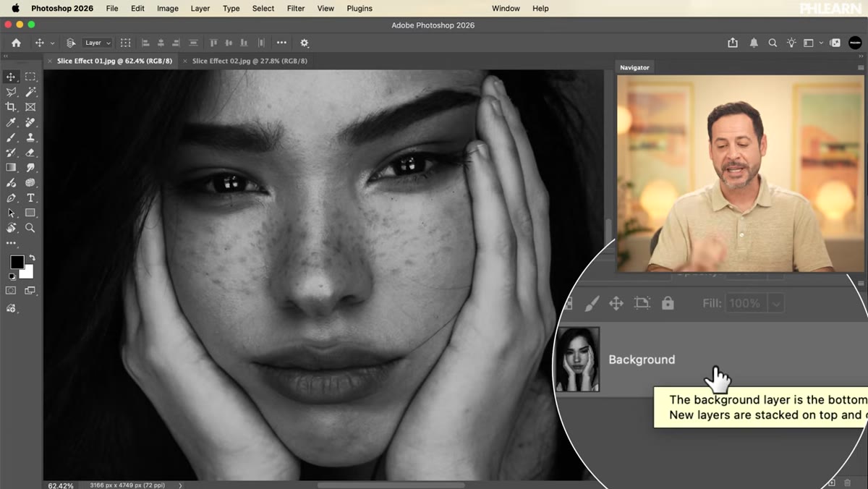Click the foreground color swatch

tap(17, 262)
